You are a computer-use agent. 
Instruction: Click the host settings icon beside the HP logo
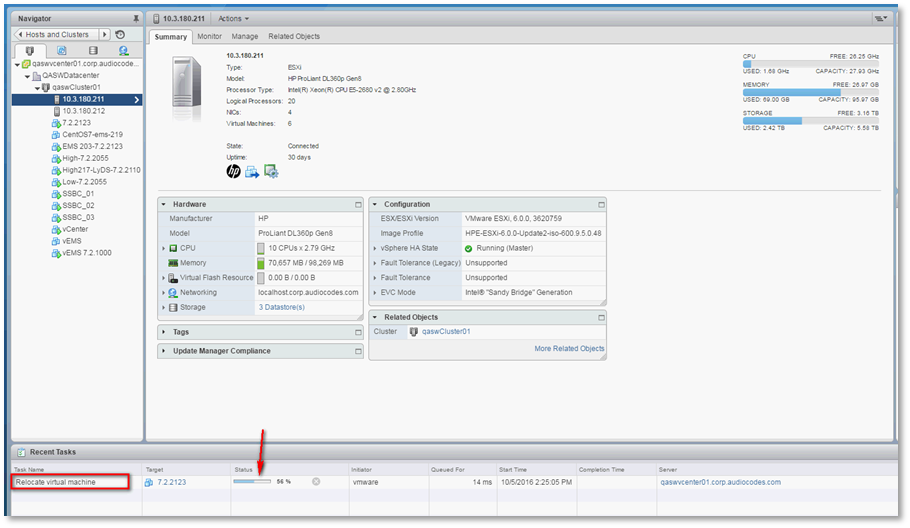270,171
